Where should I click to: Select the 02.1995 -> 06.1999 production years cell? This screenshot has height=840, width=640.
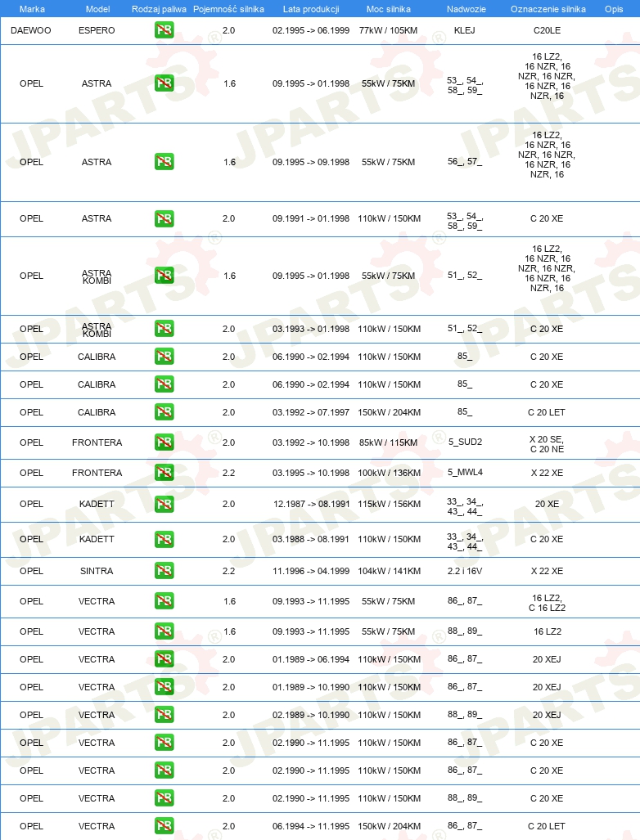[x=311, y=30]
